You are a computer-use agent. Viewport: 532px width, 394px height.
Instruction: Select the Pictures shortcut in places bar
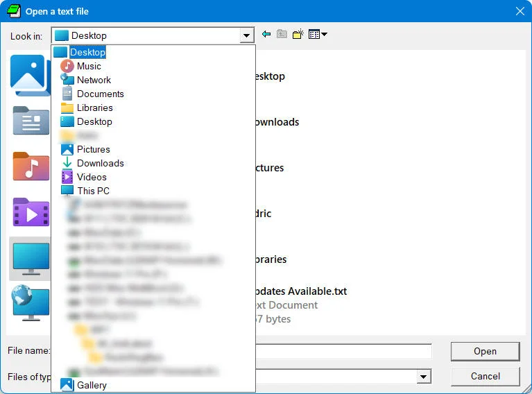tap(30, 76)
